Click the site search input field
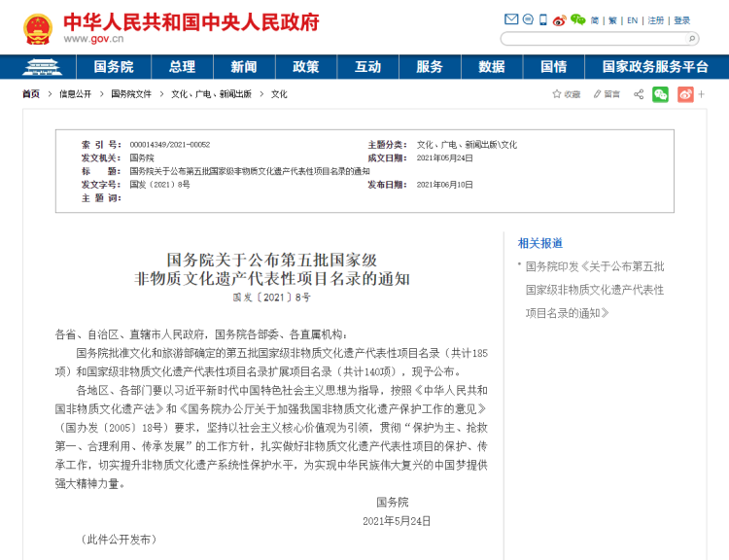The width and height of the screenshot is (729, 560). 593,39
